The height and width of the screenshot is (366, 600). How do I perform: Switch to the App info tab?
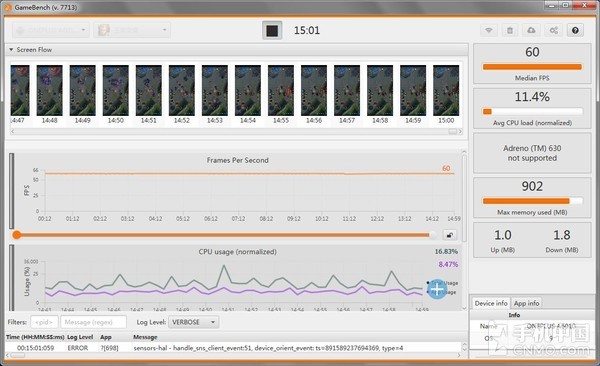[x=527, y=303]
